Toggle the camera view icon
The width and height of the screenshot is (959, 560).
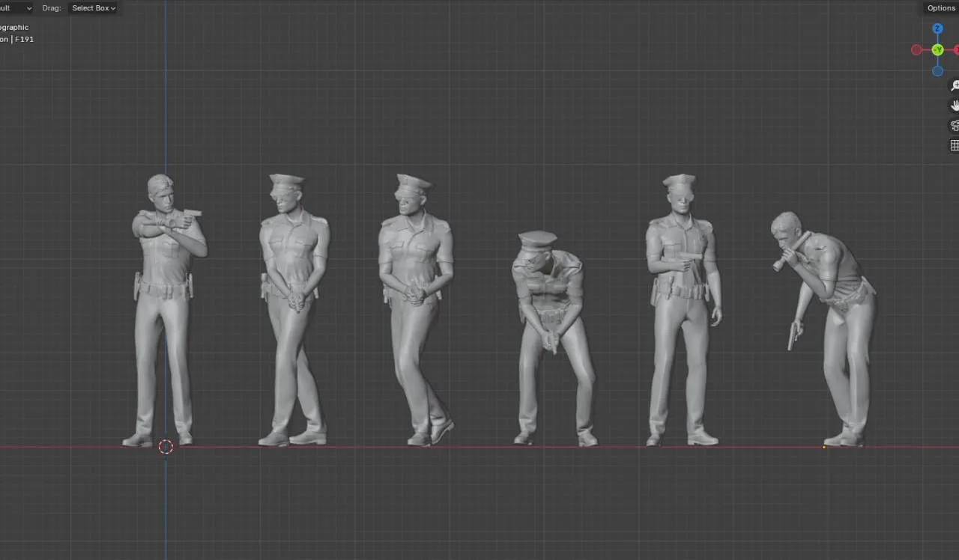coord(955,126)
